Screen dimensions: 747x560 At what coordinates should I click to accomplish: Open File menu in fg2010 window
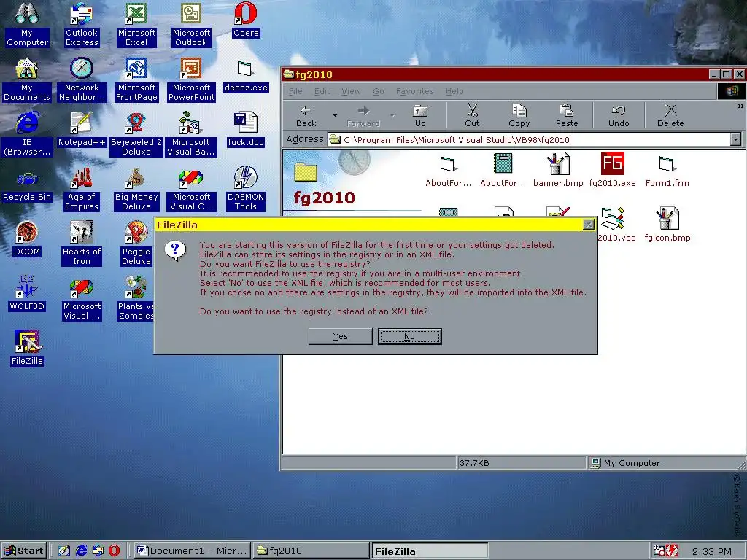click(x=295, y=91)
